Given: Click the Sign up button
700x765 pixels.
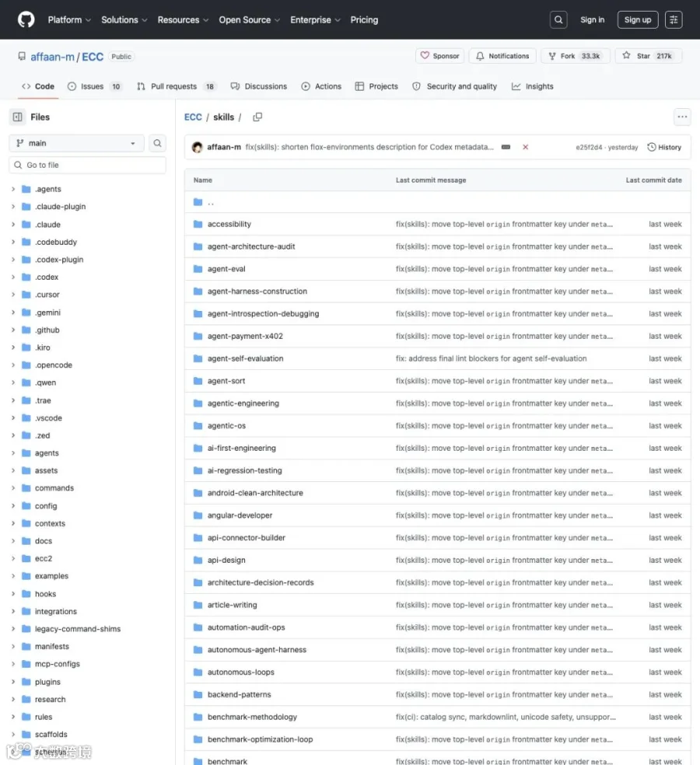Looking at the screenshot, I should click(x=638, y=20).
